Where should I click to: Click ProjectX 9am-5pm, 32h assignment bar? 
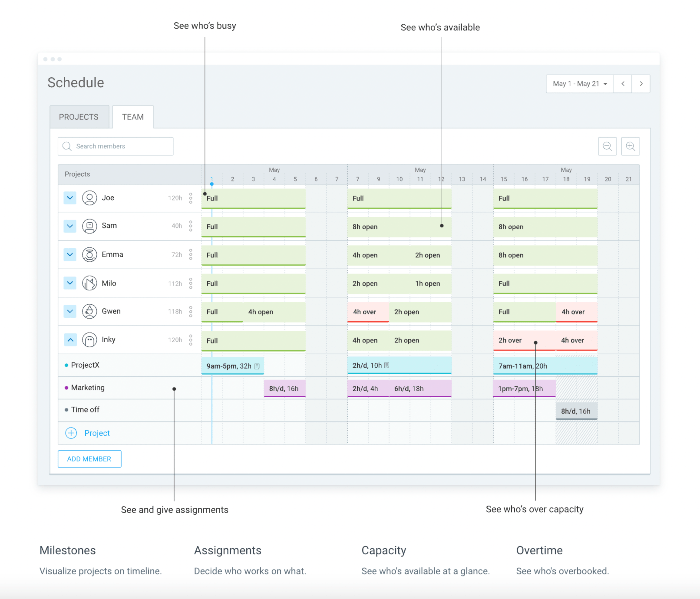coord(233,366)
